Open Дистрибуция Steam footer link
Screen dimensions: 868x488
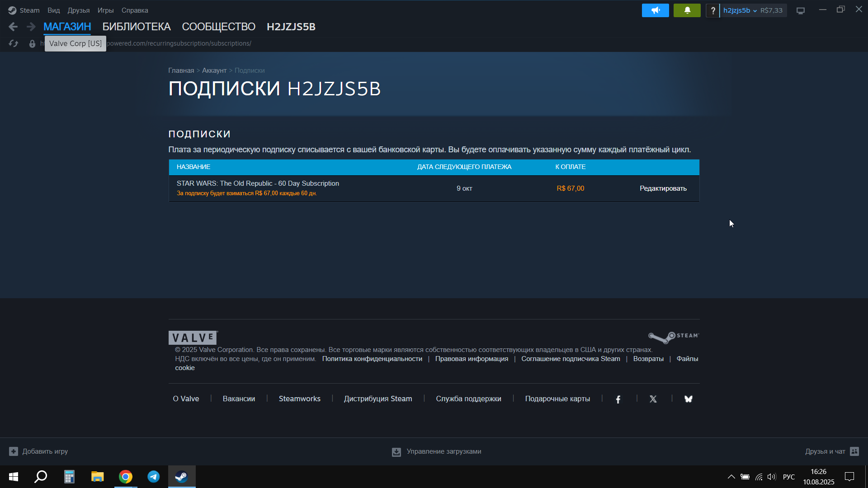click(x=378, y=399)
